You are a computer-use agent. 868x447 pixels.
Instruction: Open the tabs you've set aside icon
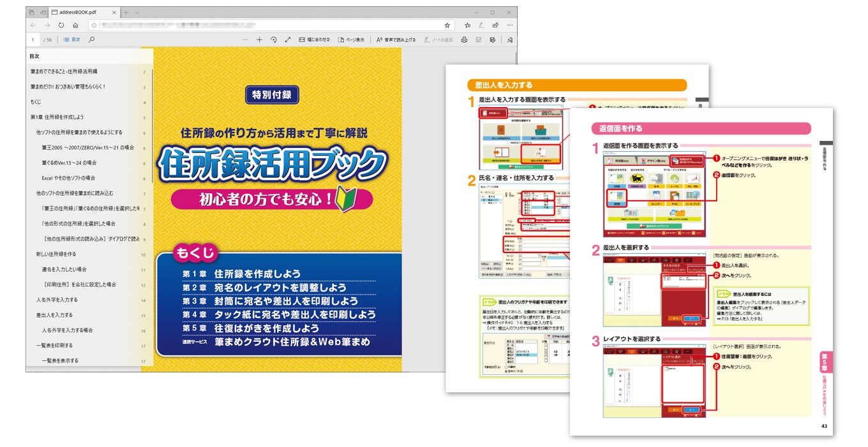tap(31, 12)
